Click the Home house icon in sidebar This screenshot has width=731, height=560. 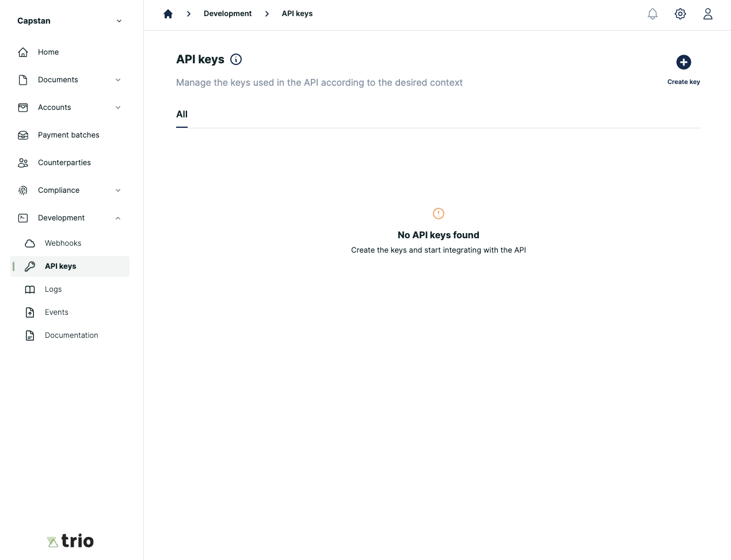pos(23,52)
